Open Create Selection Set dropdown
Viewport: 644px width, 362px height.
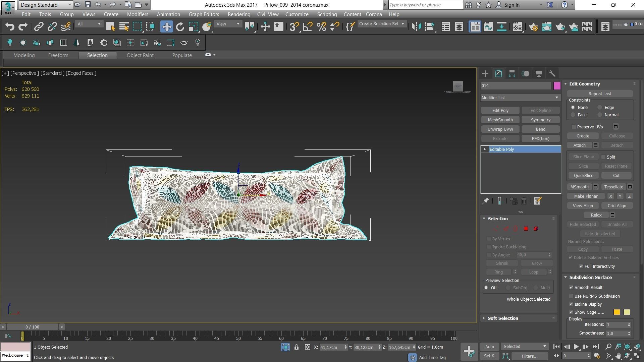coord(382,24)
